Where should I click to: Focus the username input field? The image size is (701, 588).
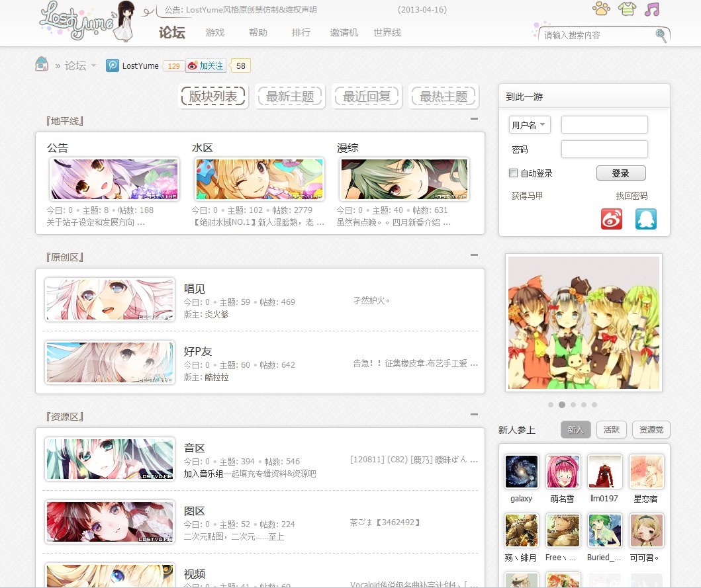604,124
